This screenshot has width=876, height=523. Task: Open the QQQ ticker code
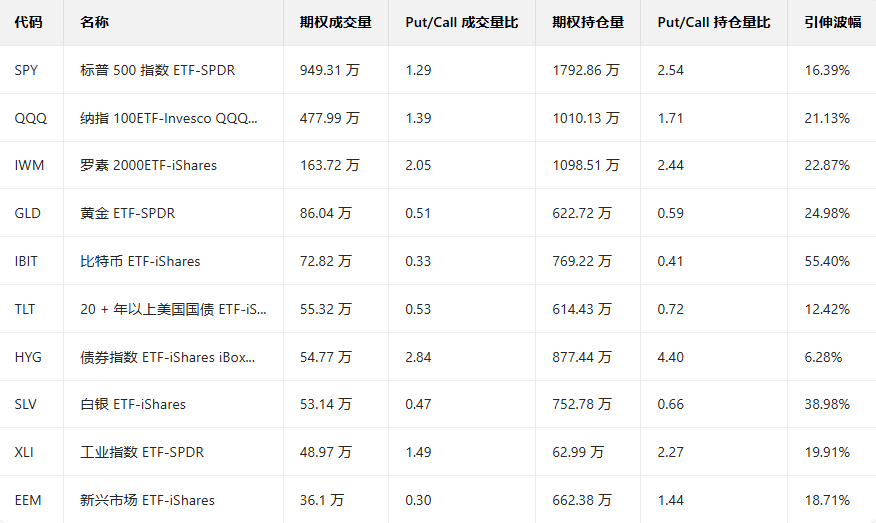30,118
